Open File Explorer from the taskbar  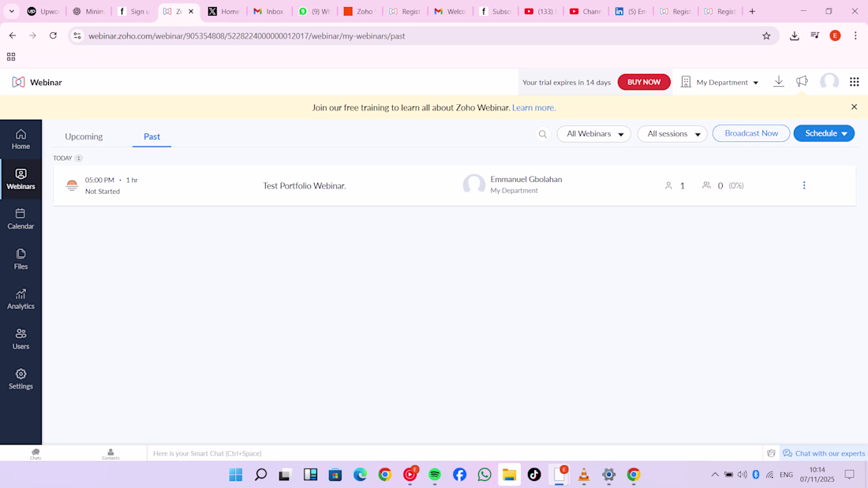(509, 475)
